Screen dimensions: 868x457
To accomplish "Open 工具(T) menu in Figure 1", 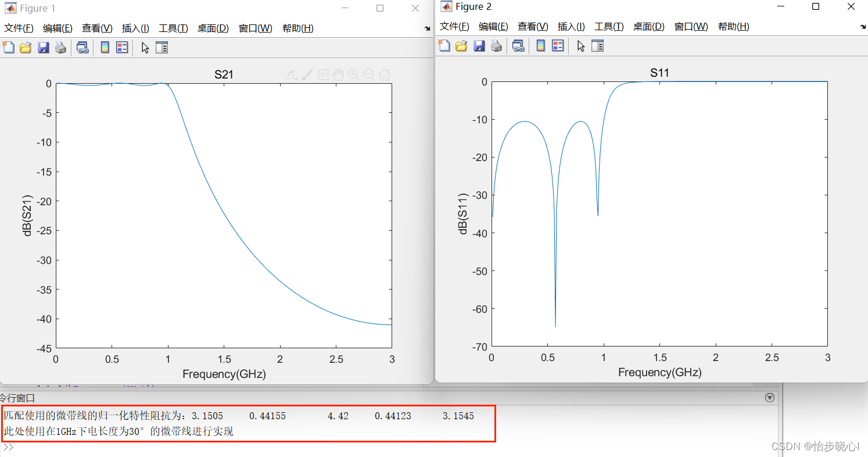I will point(174,28).
